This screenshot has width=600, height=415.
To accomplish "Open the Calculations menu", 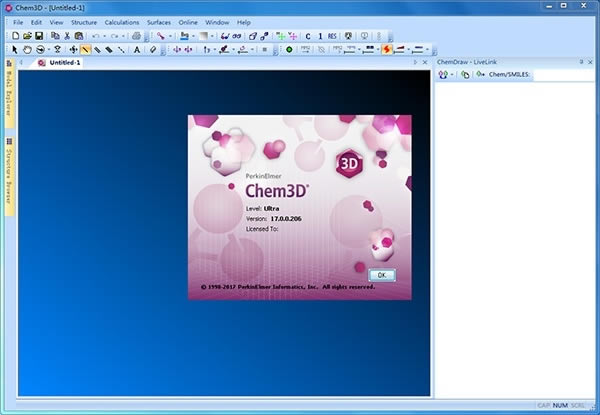I will pos(121,21).
